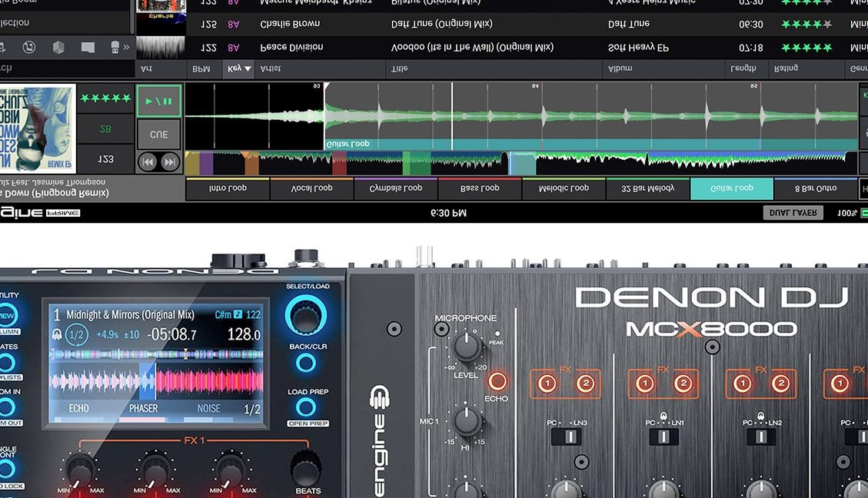Click the loaded track's album cover art

38,128
